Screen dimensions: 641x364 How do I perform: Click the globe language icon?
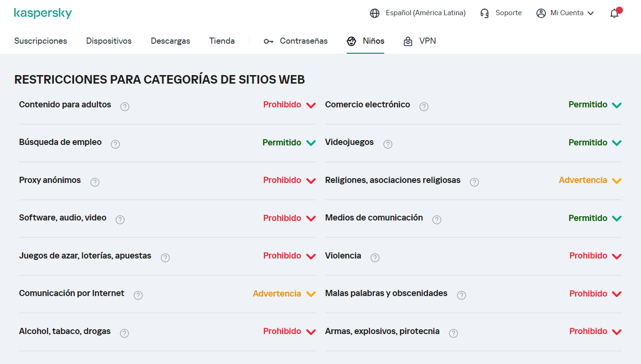[x=375, y=13]
